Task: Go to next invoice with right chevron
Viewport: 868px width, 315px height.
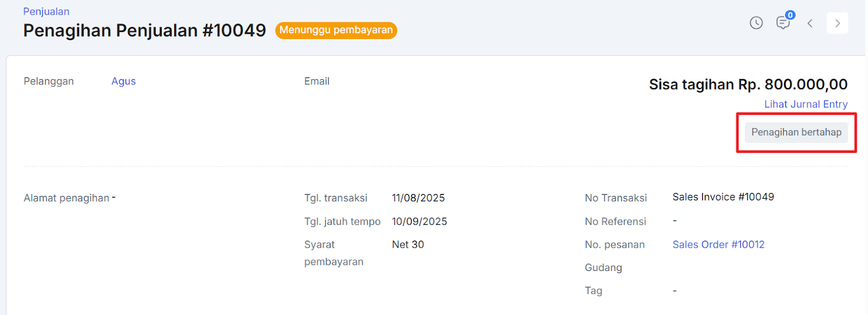Action: tap(837, 23)
